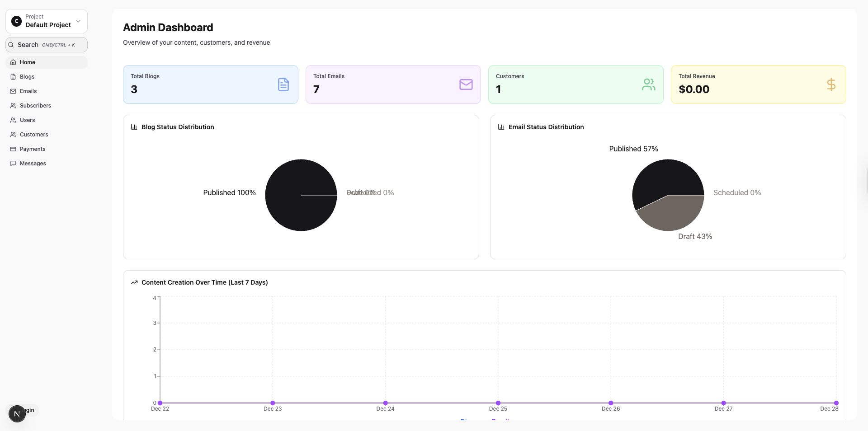868x431 pixels.
Task: Click the Emails envelope icon in the sidebar
Action: click(x=13, y=91)
